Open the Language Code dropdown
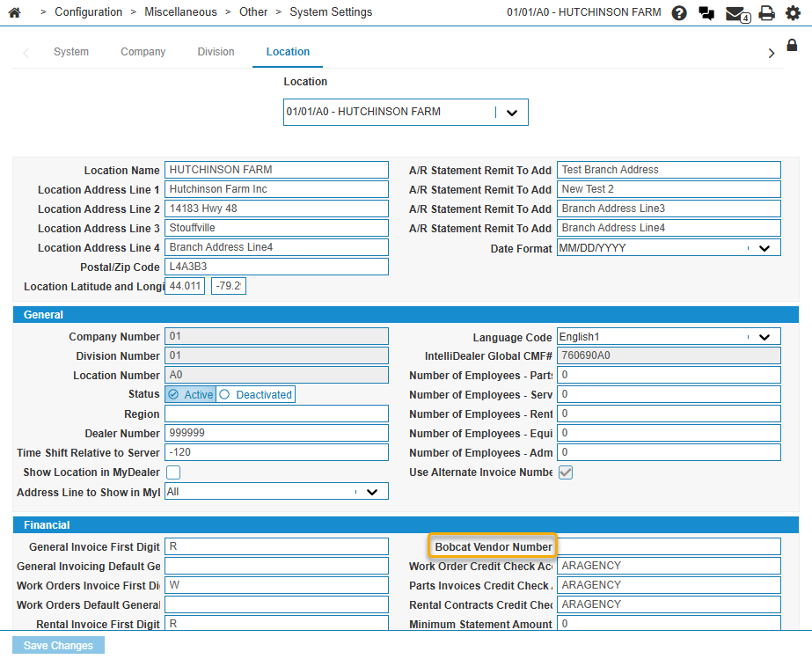 coord(764,337)
